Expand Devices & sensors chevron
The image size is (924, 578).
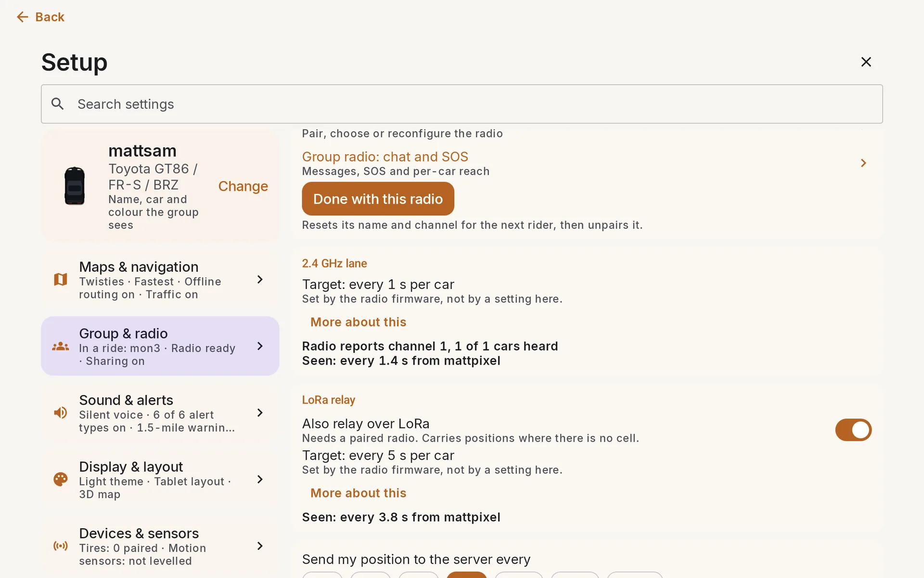pyautogui.click(x=260, y=546)
